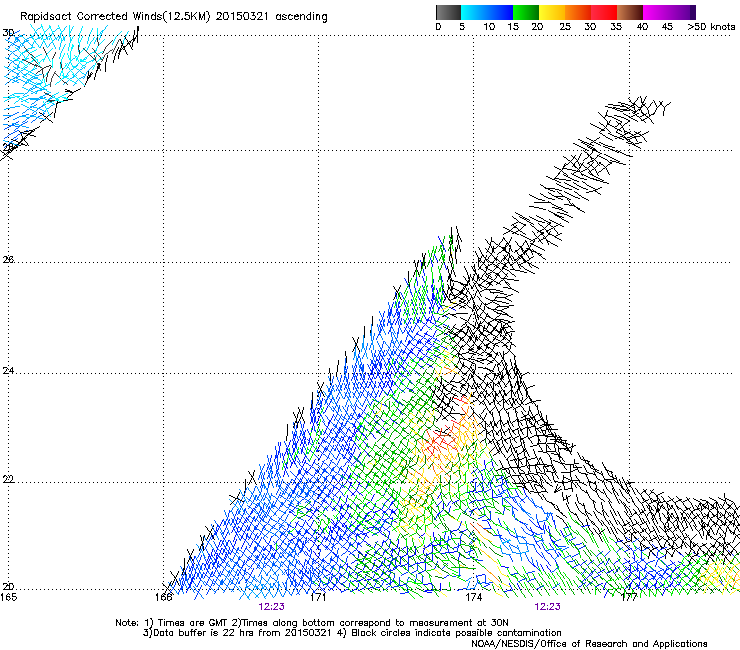This screenshot has height=650, width=740.
Task: Click the latitude label '22'
Action: 8,480
